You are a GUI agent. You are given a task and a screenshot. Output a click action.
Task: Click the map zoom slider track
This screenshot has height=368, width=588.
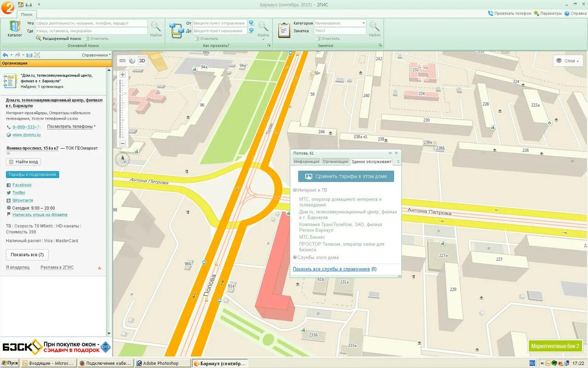click(123, 109)
